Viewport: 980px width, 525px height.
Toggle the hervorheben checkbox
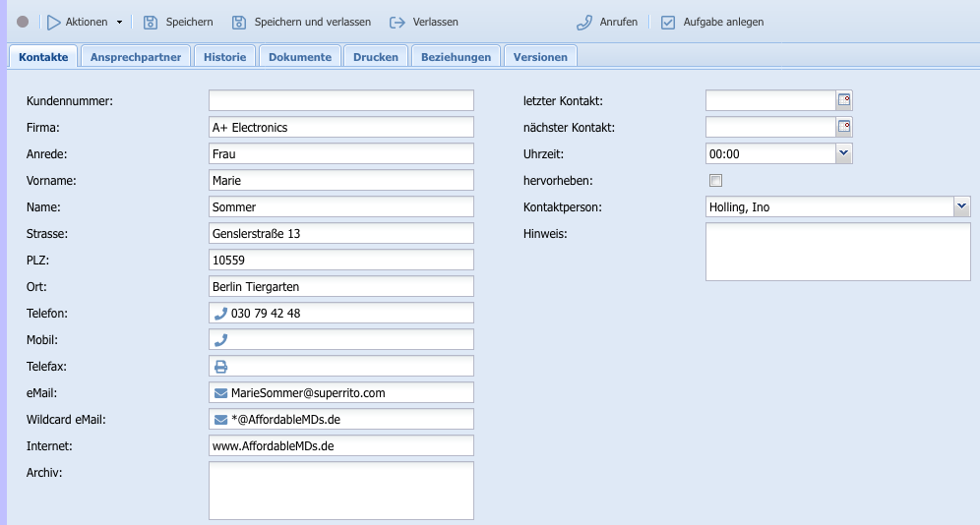(x=715, y=181)
